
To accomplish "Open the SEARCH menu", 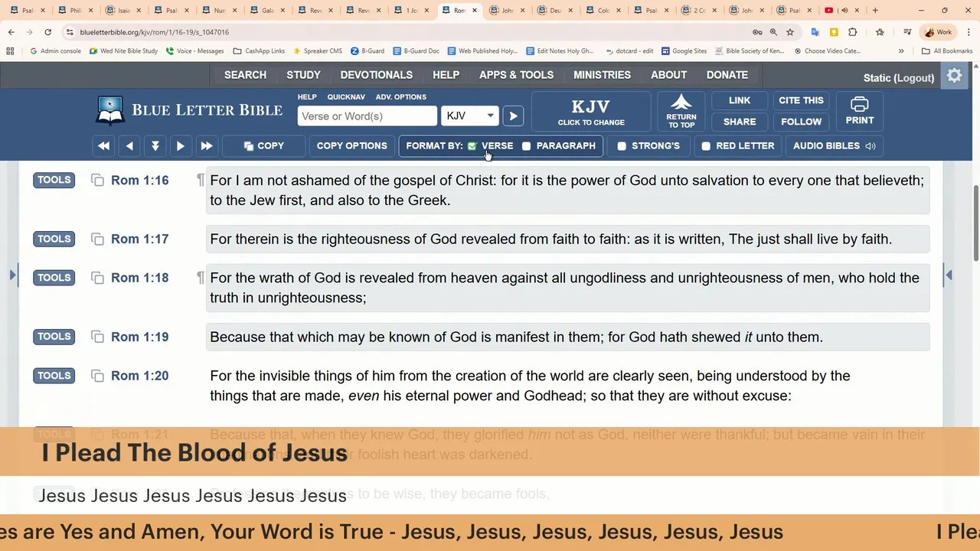I will tap(245, 75).
